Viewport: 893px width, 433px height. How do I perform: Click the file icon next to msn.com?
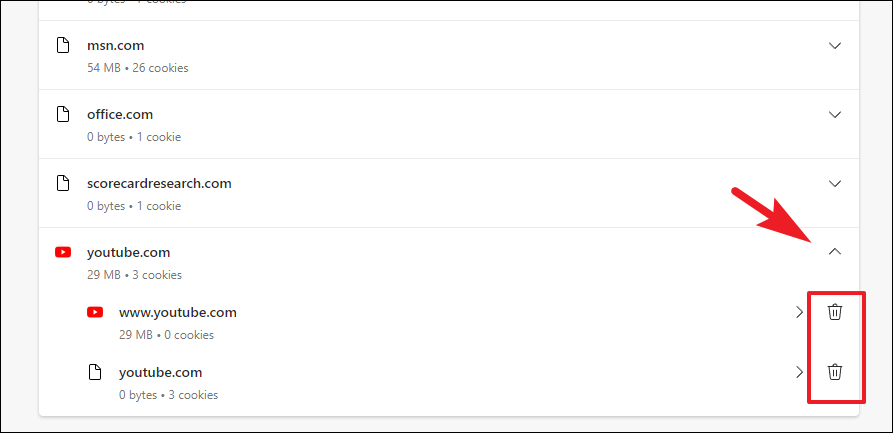click(63, 45)
